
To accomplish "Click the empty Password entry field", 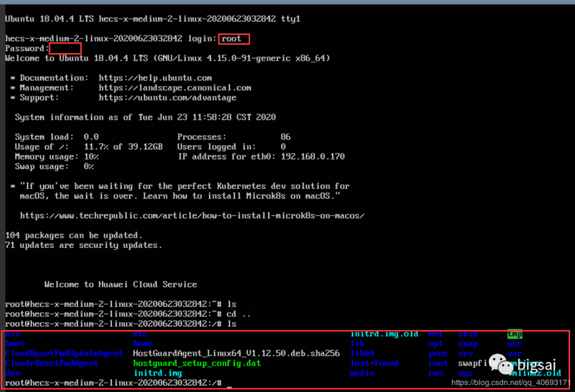I will pos(65,48).
